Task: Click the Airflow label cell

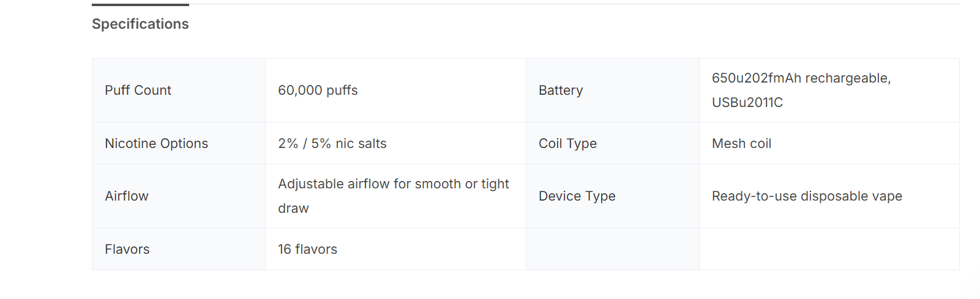Action: (127, 196)
